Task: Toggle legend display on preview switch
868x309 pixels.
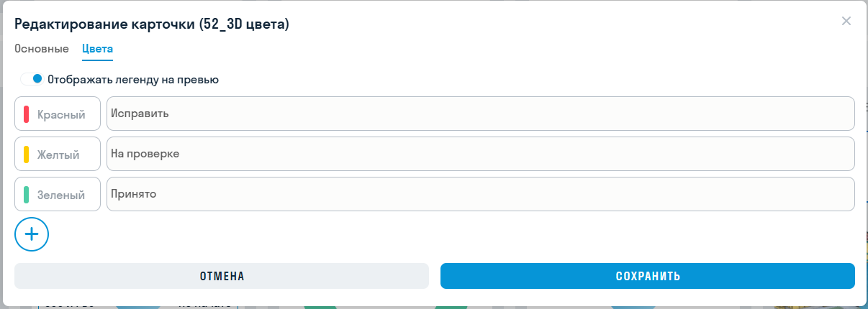Action: 32,79
